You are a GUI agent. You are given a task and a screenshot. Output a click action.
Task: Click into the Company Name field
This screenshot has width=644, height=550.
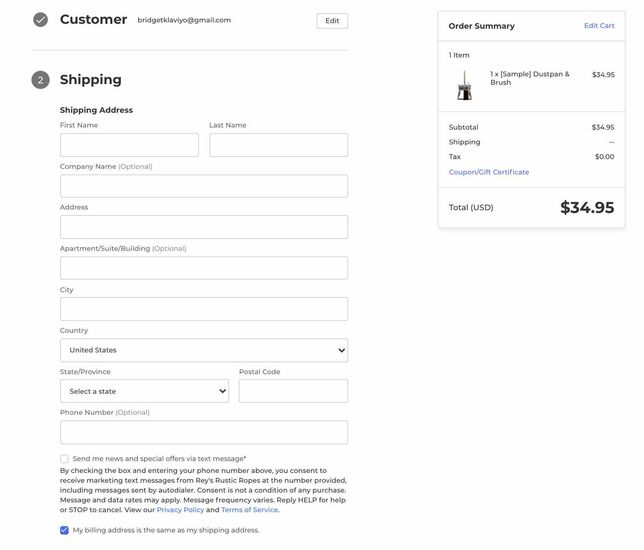204,186
